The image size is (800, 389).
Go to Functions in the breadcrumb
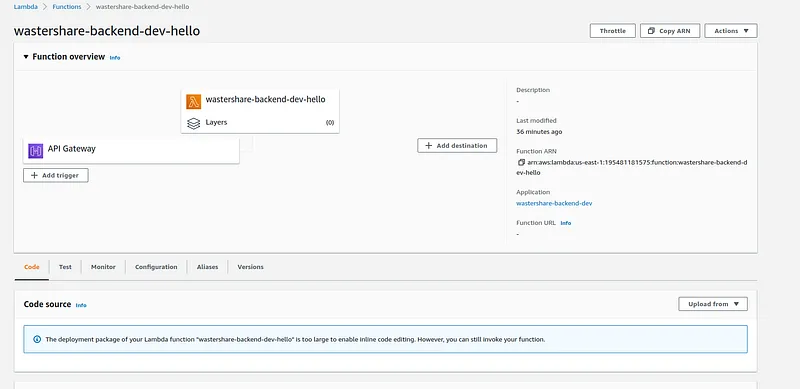[x=66, y=7]
